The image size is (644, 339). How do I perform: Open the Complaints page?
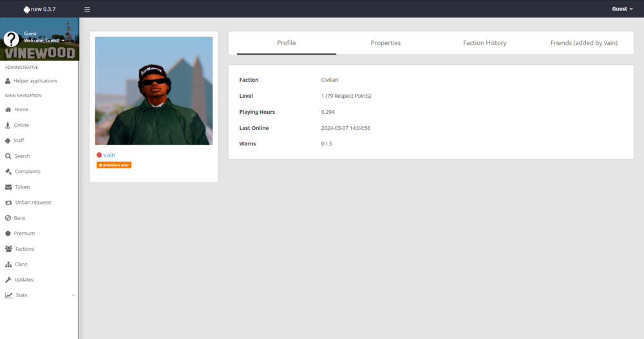tap(28, 172)
